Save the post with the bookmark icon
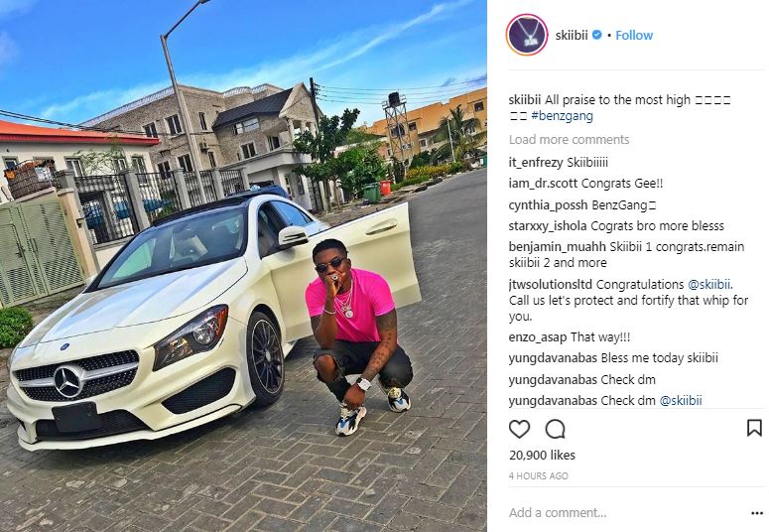This screenshot has width=769, height=532. [x=754, y=428]
